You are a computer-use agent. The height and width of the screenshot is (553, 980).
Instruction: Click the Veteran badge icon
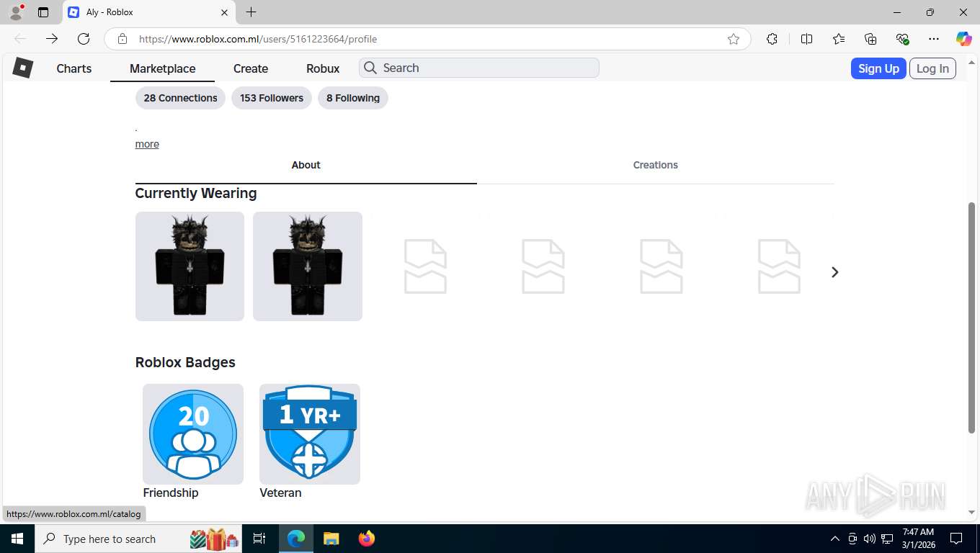pos(310,434)
